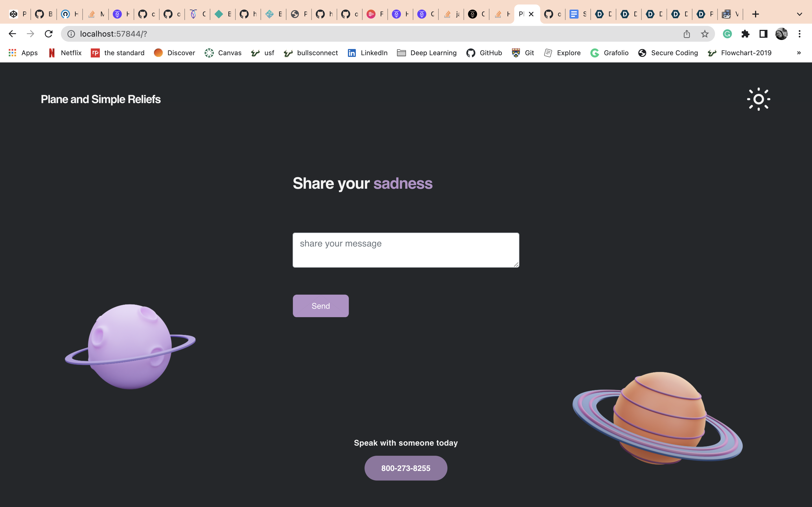The image size is (812, 507).
Task: Open Chrome three-dot menu
Action: [800, 34]
